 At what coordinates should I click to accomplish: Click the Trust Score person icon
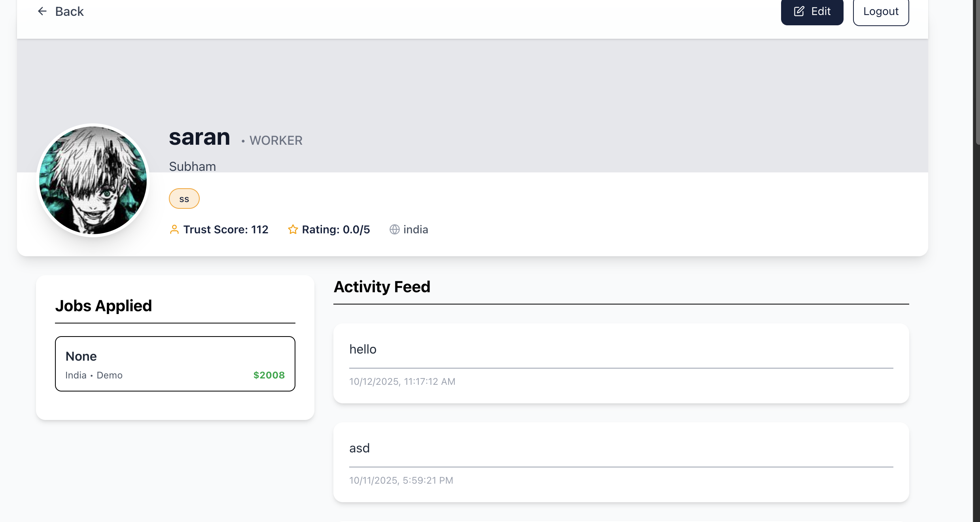coord(174,229)
